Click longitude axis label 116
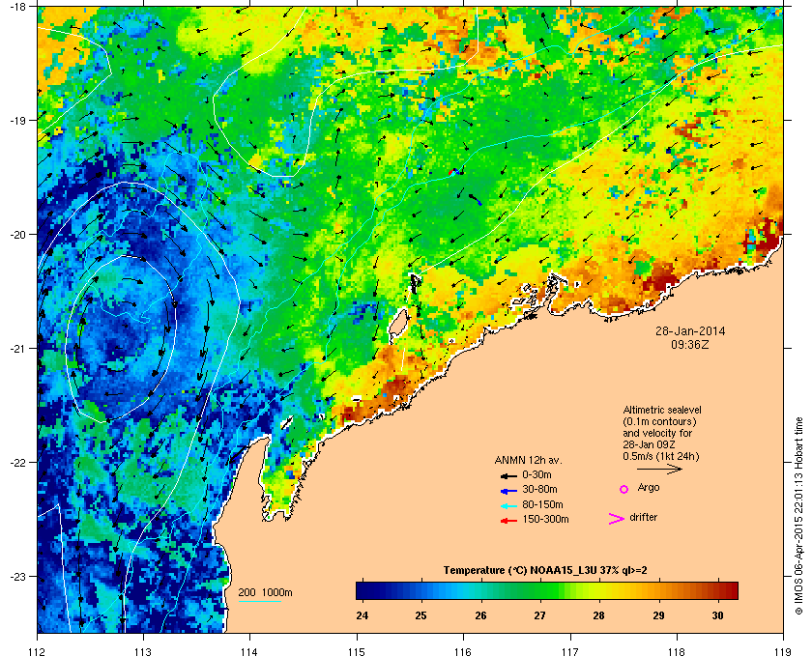 (x=463, y=651)
